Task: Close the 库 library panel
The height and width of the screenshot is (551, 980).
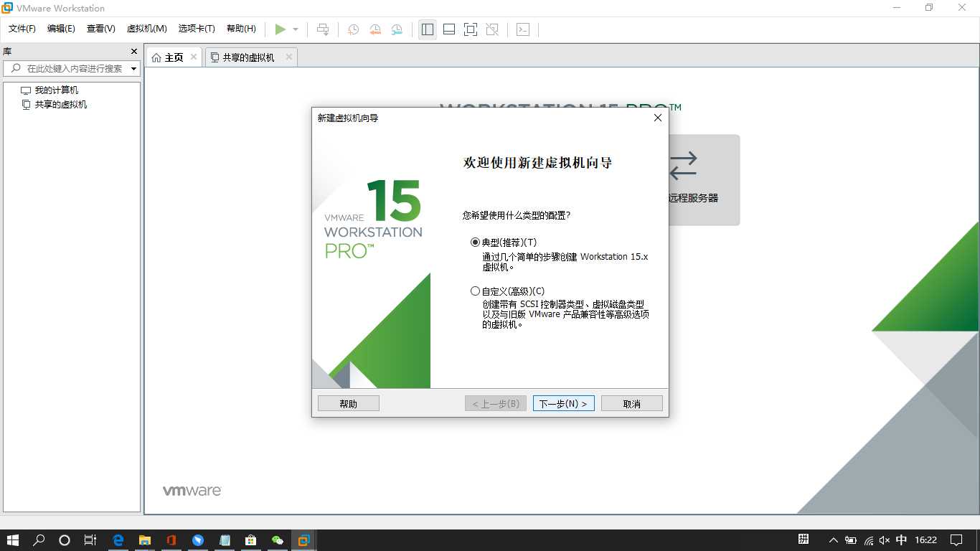Action: pyautogui.click(x=134, y=52)
